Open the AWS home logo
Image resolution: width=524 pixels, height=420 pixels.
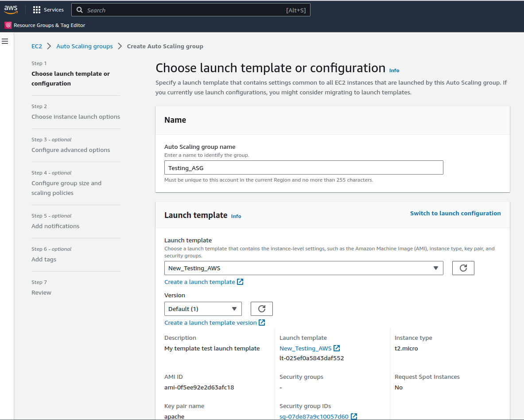click(x=11, y=10)
